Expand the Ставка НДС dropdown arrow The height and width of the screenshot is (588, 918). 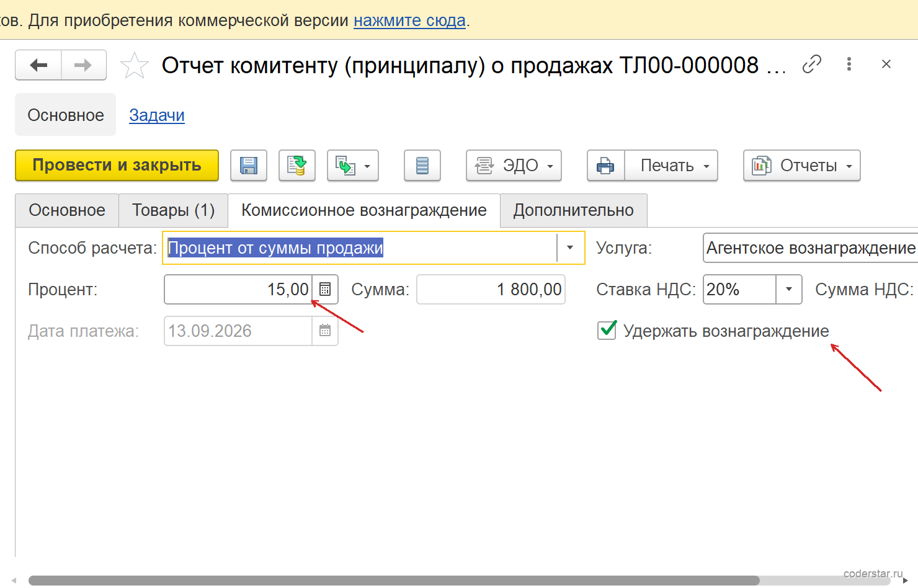[789, 289]
